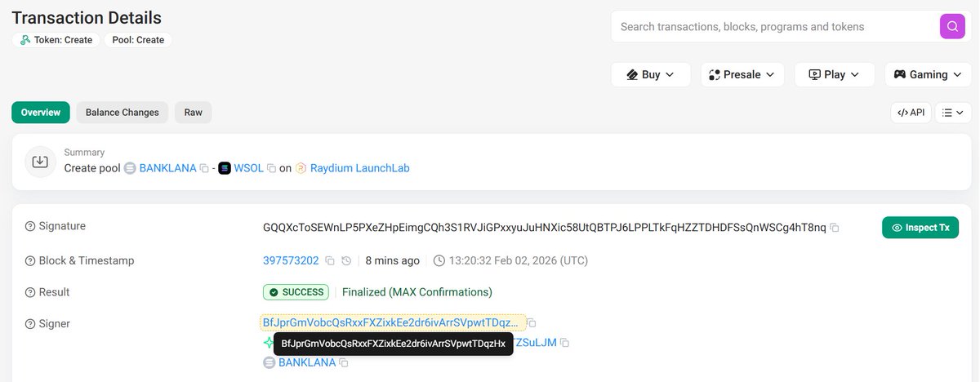Switch to the Balance Changes tab
Screen dimensions: 980x382
point(122,113)
